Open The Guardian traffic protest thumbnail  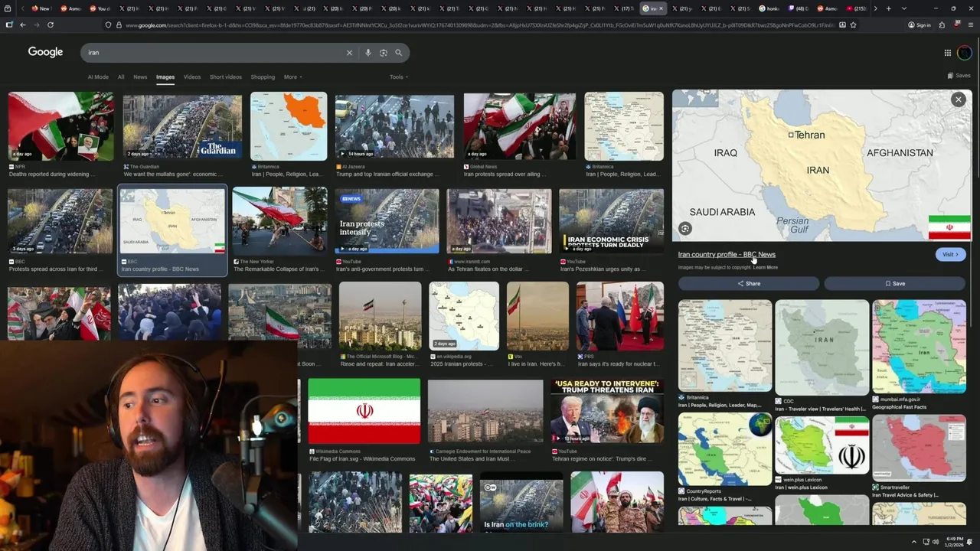[x=182, y=126]
